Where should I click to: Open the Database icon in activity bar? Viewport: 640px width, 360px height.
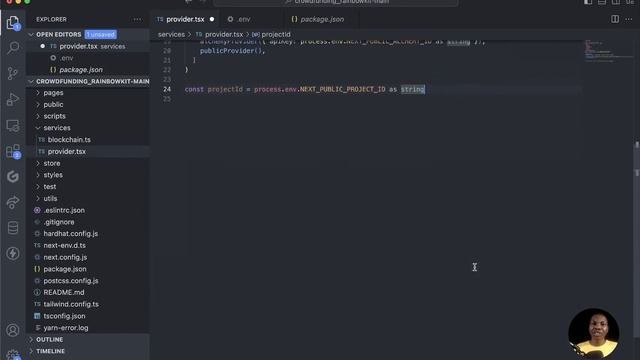(x=13, y=228)
